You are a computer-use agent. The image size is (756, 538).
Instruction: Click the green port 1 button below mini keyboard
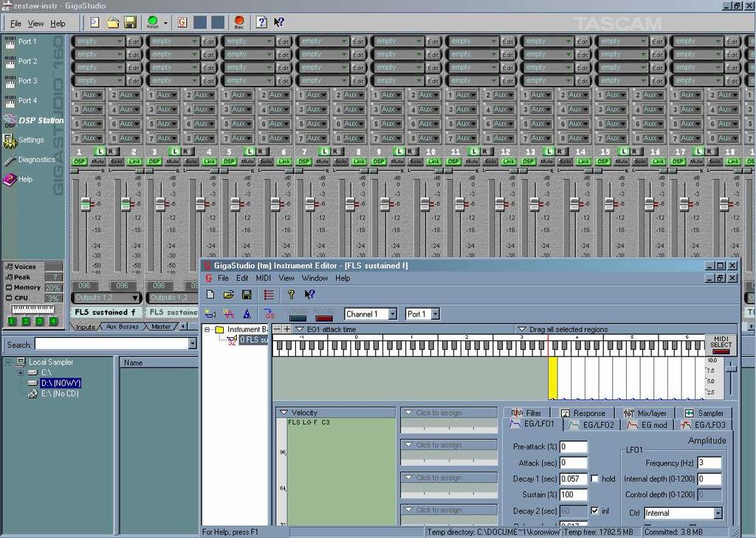point(12,321)
